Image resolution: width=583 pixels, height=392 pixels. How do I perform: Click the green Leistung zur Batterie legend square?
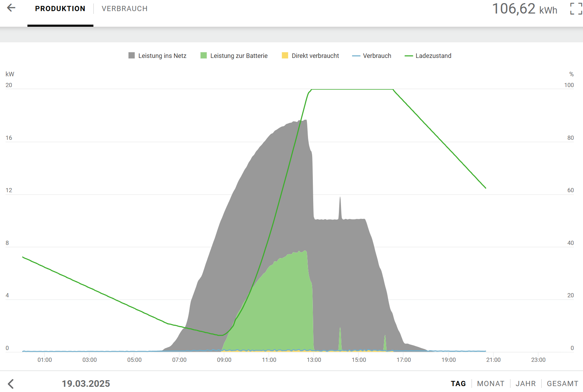pyautogui.click(x=203, y=56)
